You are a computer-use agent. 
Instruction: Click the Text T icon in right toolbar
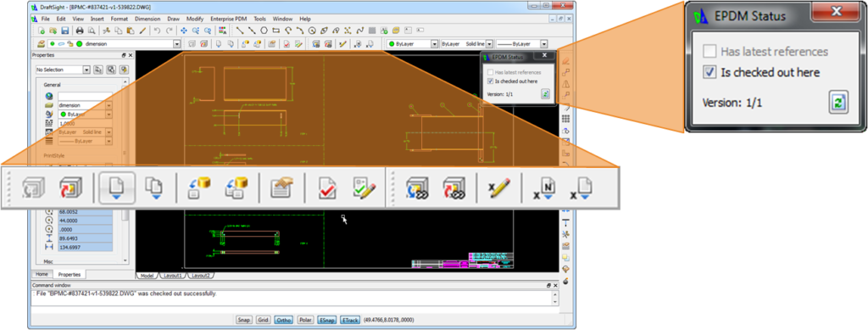[565, 222]
